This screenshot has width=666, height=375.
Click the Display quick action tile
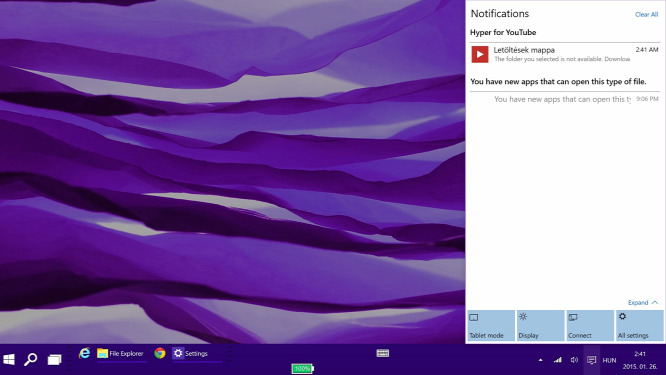pyautogui.click(x=540, y=325)
